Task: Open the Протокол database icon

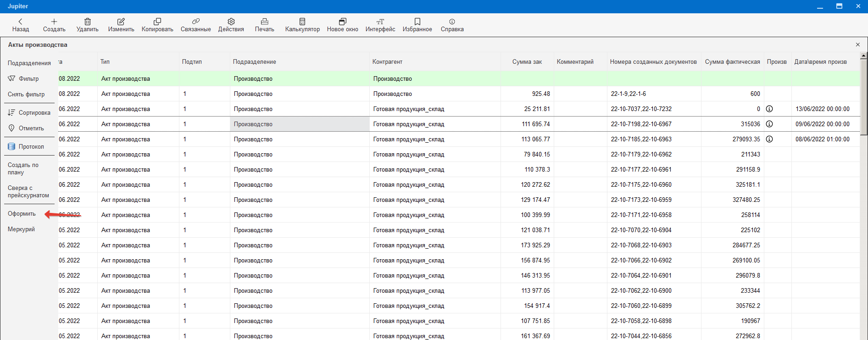Action: 11,146
